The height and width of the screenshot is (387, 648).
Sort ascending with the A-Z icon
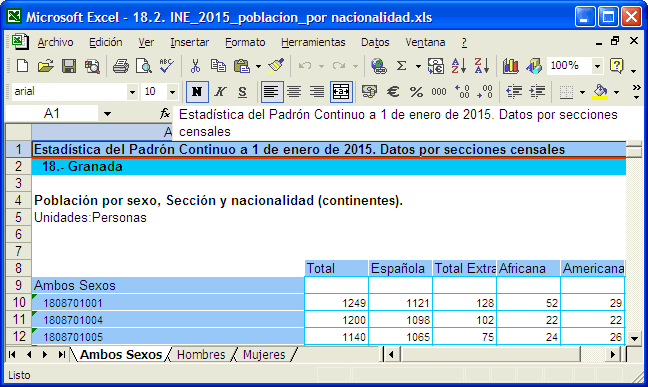[458, 66]
